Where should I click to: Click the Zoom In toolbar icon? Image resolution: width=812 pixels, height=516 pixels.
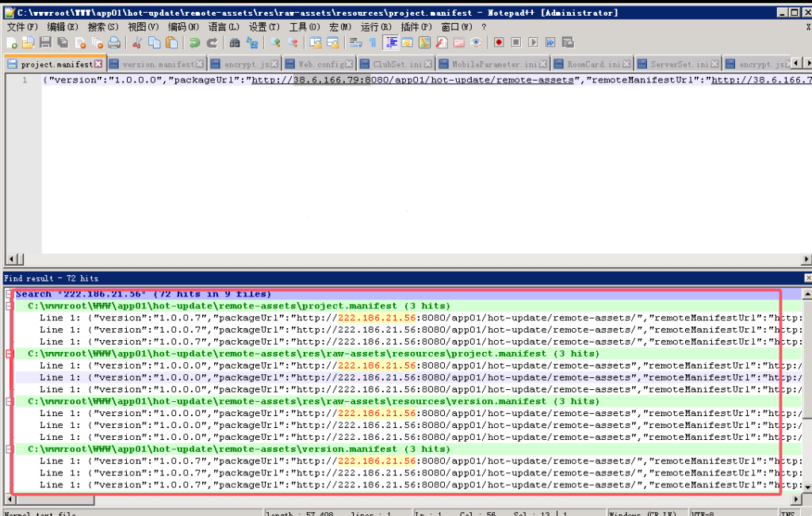pyautogui.click(x=275, y=43)
